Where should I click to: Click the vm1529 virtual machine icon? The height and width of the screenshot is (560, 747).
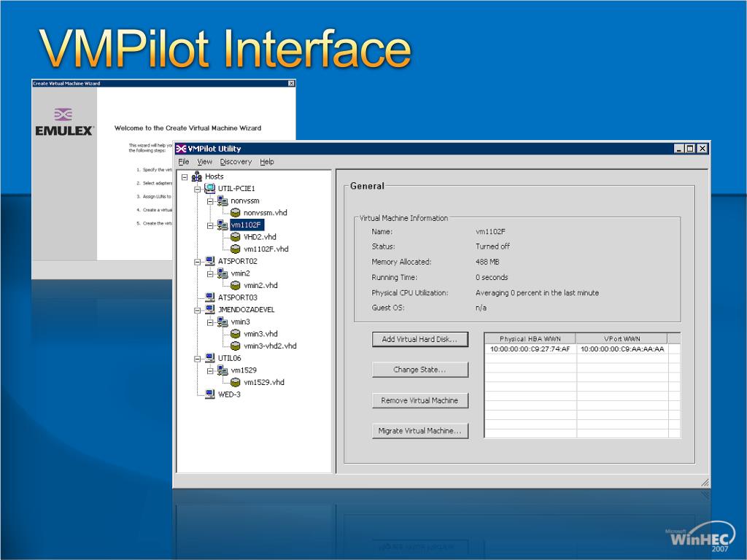tap(222, 370)
